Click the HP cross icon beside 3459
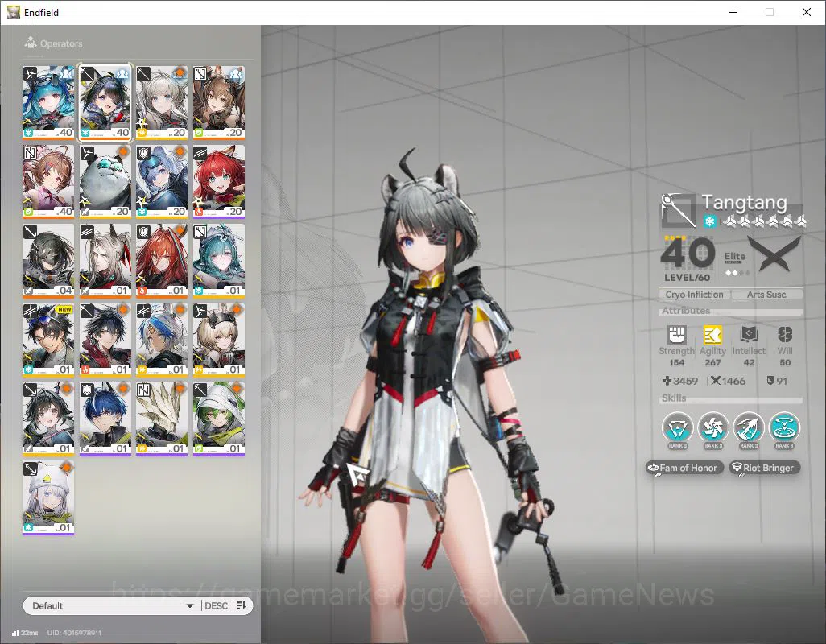 coord(667,381)
